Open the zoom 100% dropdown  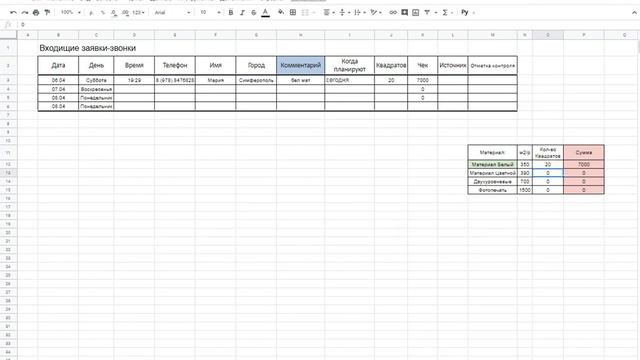point(71,13)
